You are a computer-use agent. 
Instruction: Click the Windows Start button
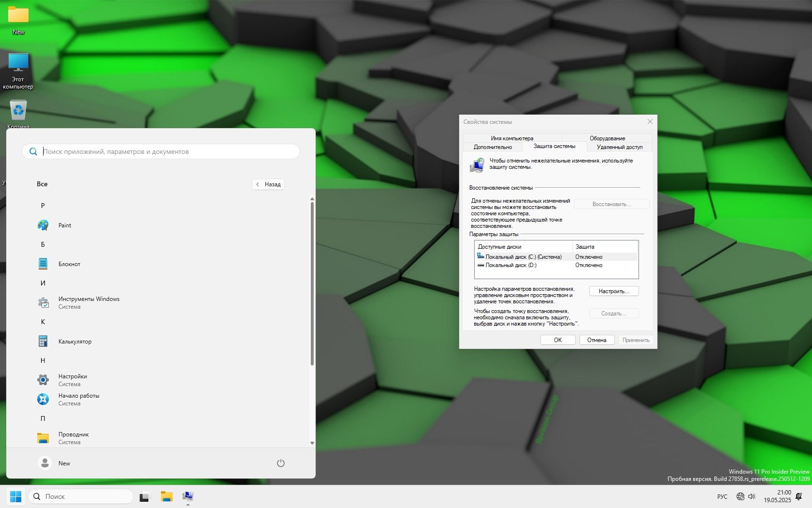click(15, 497)
